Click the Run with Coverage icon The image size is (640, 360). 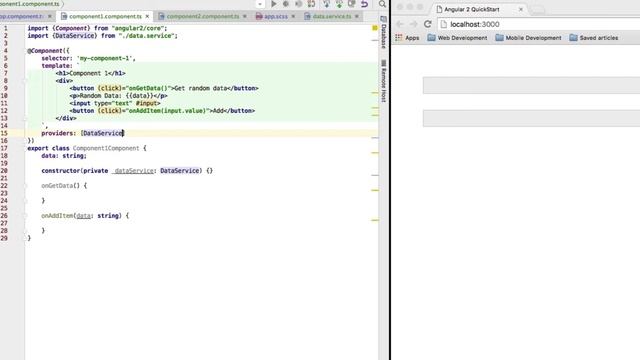tap(298, 4)
